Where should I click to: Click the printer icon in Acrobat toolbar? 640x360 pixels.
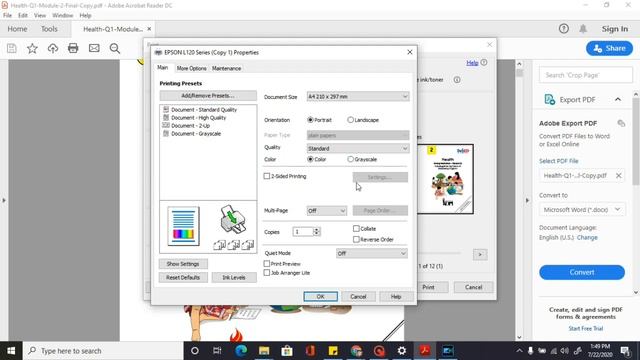tap(73, 48)
